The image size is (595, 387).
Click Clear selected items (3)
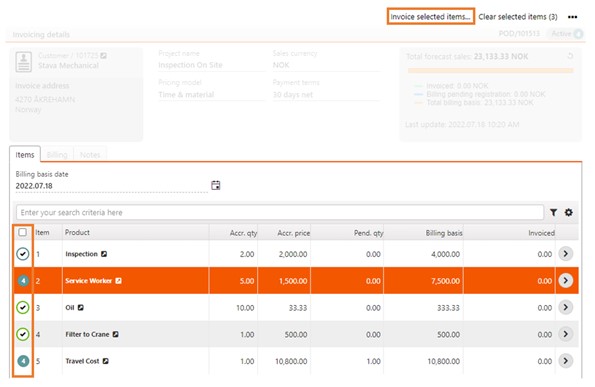[x=518, y=17]
